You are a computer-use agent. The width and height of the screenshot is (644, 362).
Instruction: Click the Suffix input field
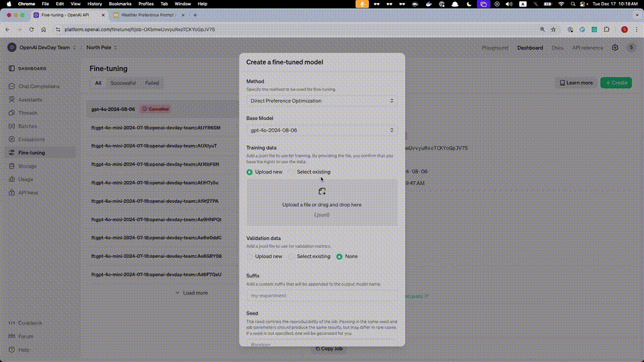click(322, 296)
